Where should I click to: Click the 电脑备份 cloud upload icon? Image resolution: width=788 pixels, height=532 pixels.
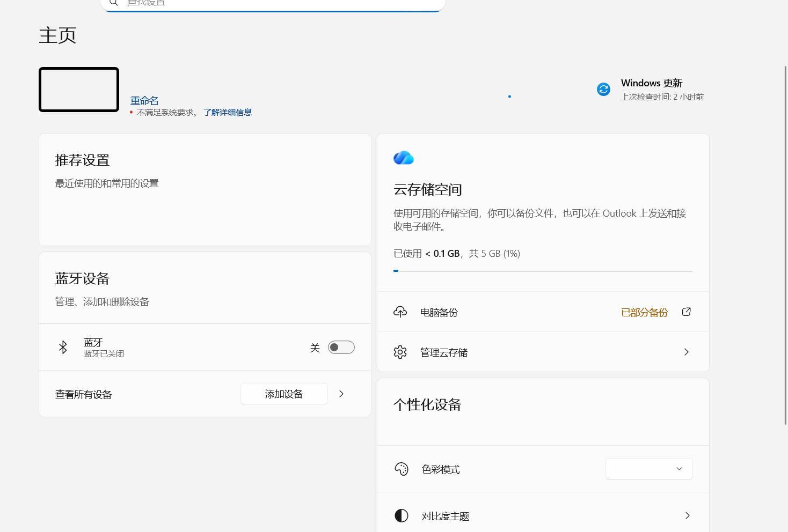pyautogui.click(x=400, y=312)
